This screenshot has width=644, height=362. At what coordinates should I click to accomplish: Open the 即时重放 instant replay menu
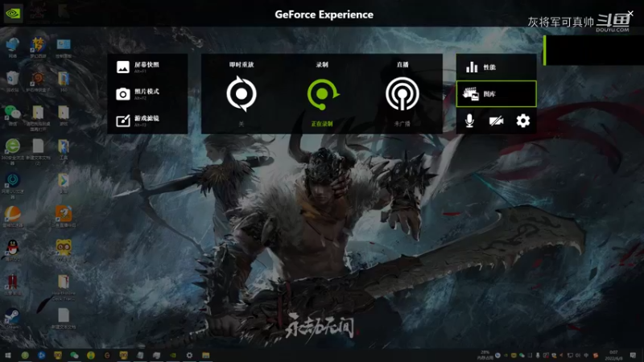(242, 93)
